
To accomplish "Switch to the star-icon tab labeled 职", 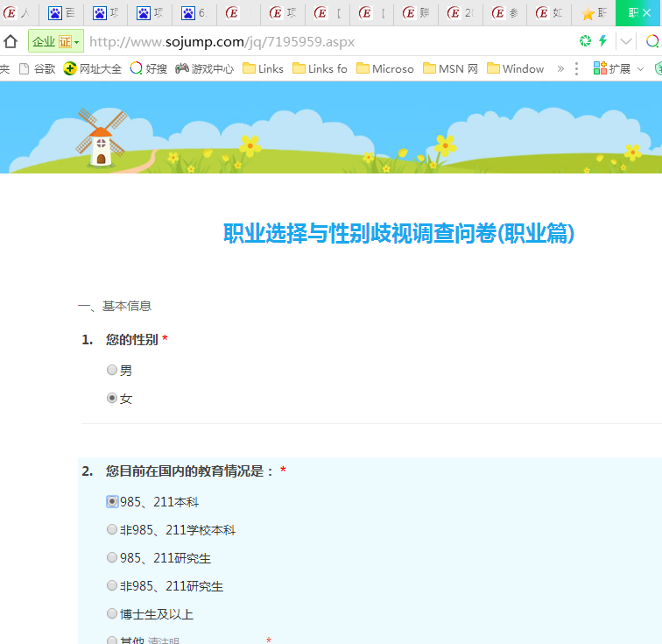I will tap(594, 13).
